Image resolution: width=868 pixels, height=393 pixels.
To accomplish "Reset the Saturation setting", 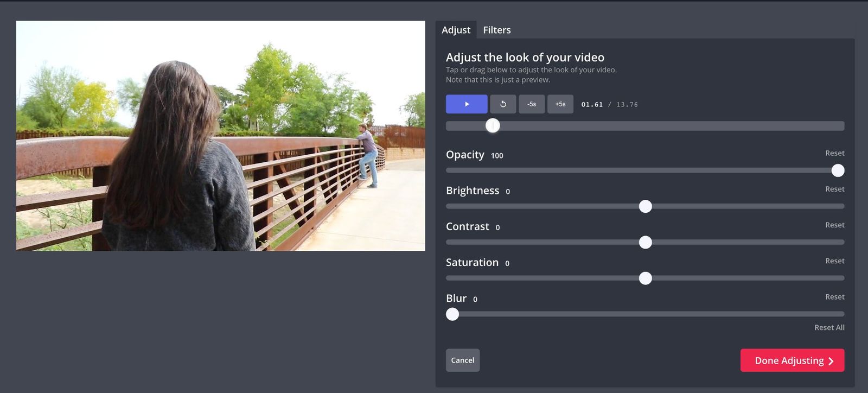I will 834,261.
